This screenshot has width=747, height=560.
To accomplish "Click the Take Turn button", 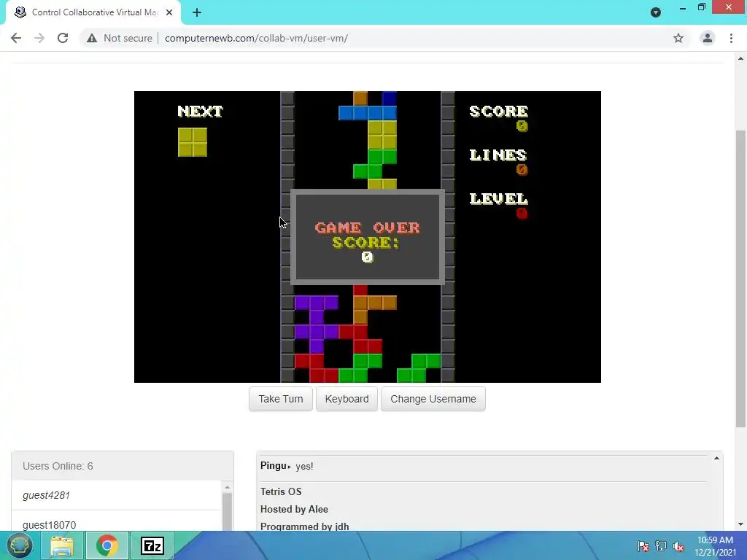I will tap(281, 399).
